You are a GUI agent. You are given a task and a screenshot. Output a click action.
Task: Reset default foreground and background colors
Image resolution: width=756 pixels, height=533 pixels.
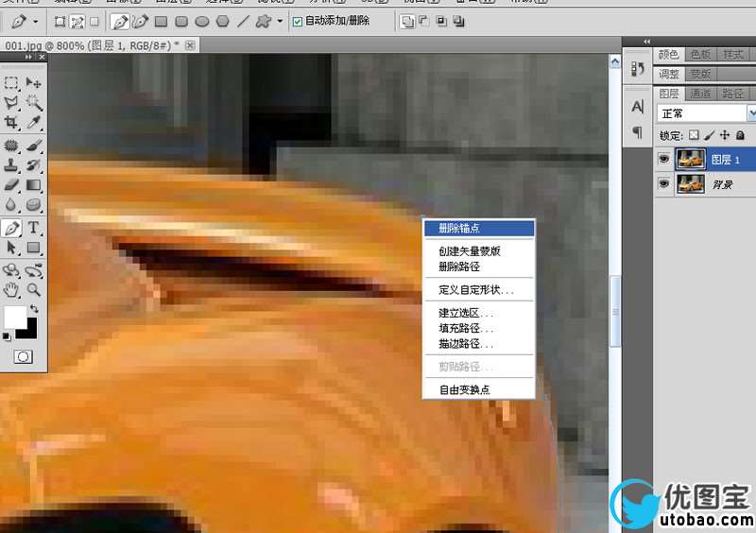click(x=7, y=336)
